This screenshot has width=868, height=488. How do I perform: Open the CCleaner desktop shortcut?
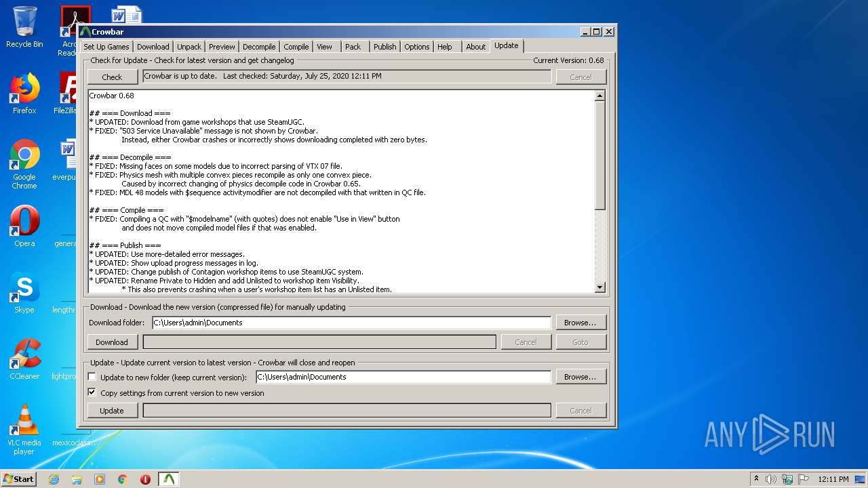coord(24,359)
